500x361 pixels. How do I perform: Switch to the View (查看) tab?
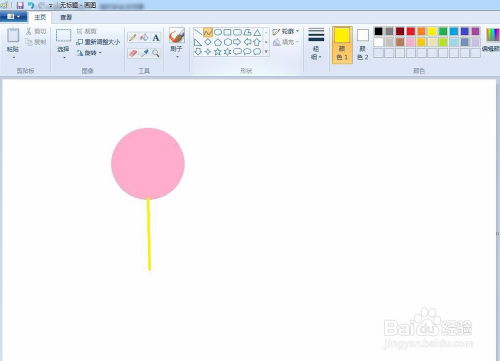66,17
